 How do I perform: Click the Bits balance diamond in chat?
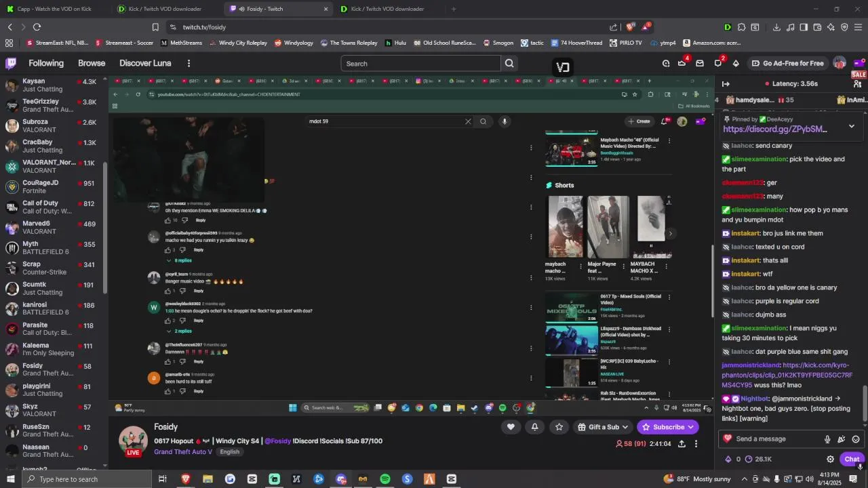tap(728, 459)
